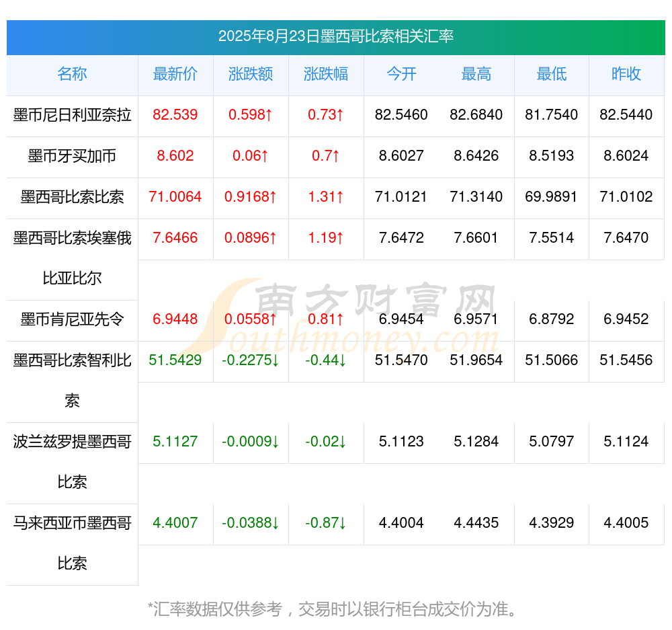Click the opening value 82.5460
The height and width of the screenshot is (630, 672).
tap(401, 115)
